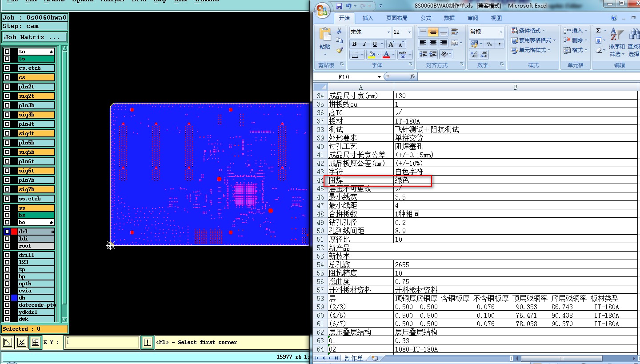This screenshot has height=364, width=640.
Task: Decrease font size with small A icon
Action: pos(401,44)
